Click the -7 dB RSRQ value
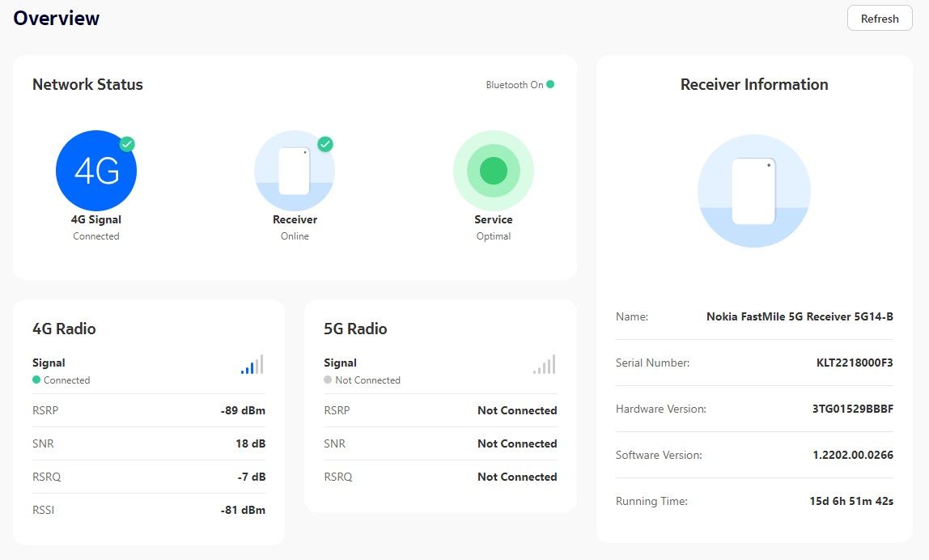 pyautogui.click(x=252, y=477)
